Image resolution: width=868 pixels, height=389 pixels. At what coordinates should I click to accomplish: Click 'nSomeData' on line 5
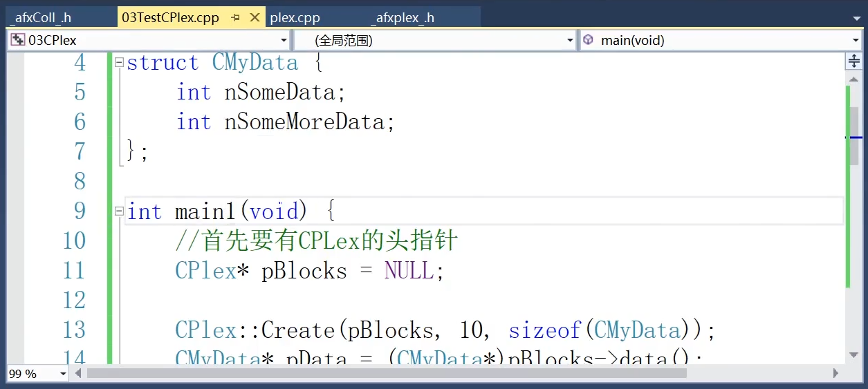tap(280, 92)
